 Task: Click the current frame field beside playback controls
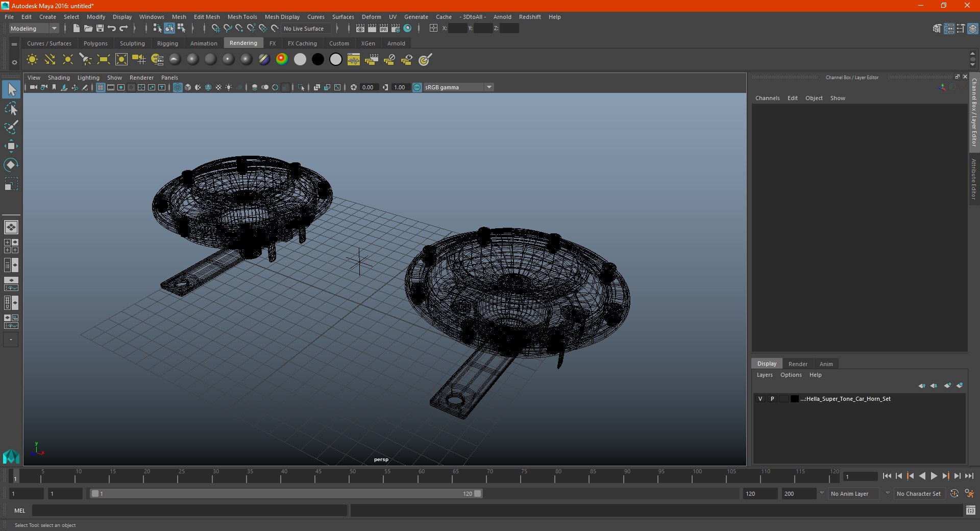click(860, 477)
